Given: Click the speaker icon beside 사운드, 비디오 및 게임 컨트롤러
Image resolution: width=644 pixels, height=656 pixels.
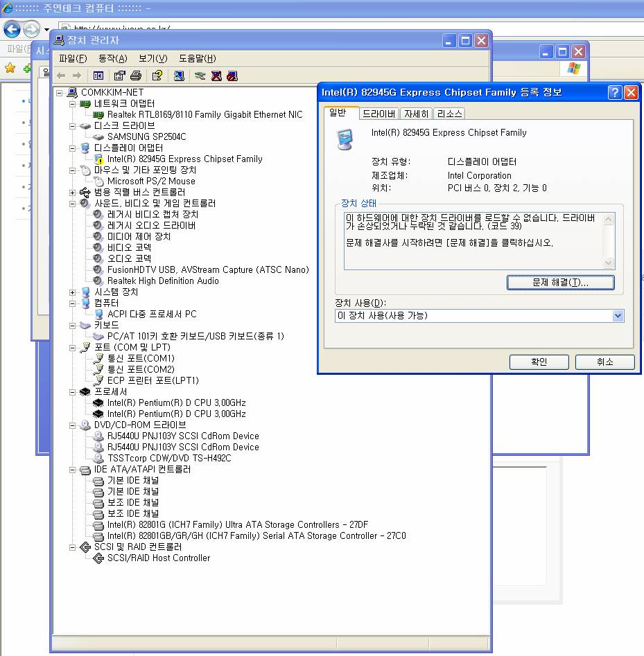Looking at the screenshot, I should click(85, 204).
